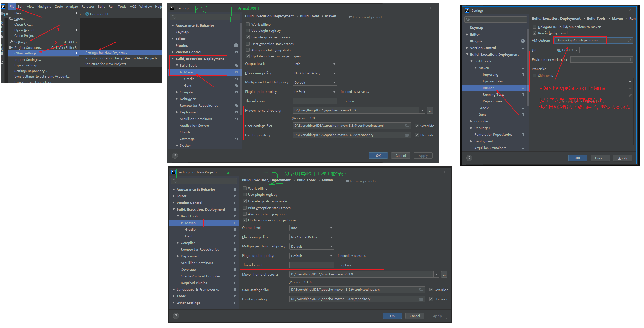This screenshot has width=644, height=328.
Task: Click Cancel in top Settings dialog
Action: (x=401, y=156)
